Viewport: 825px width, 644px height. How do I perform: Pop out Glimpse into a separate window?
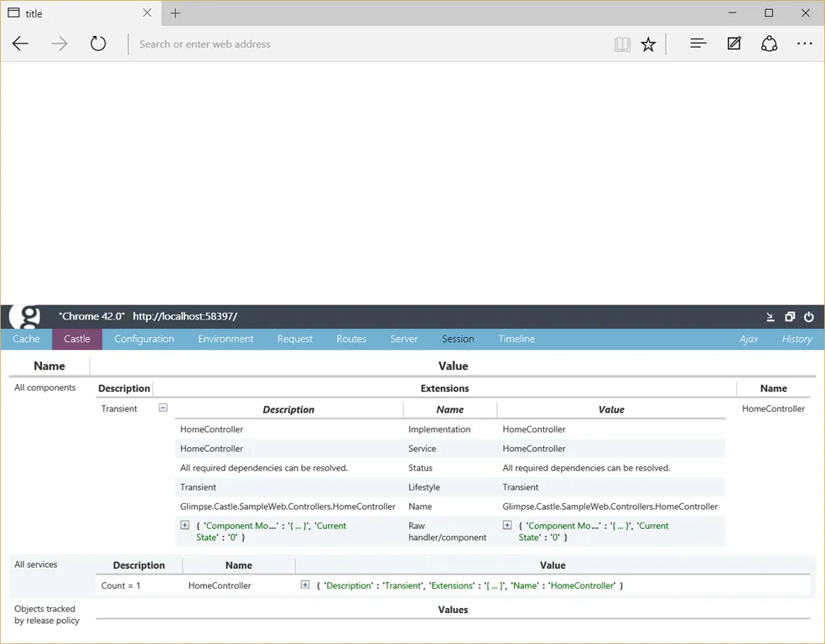point(789,317)
